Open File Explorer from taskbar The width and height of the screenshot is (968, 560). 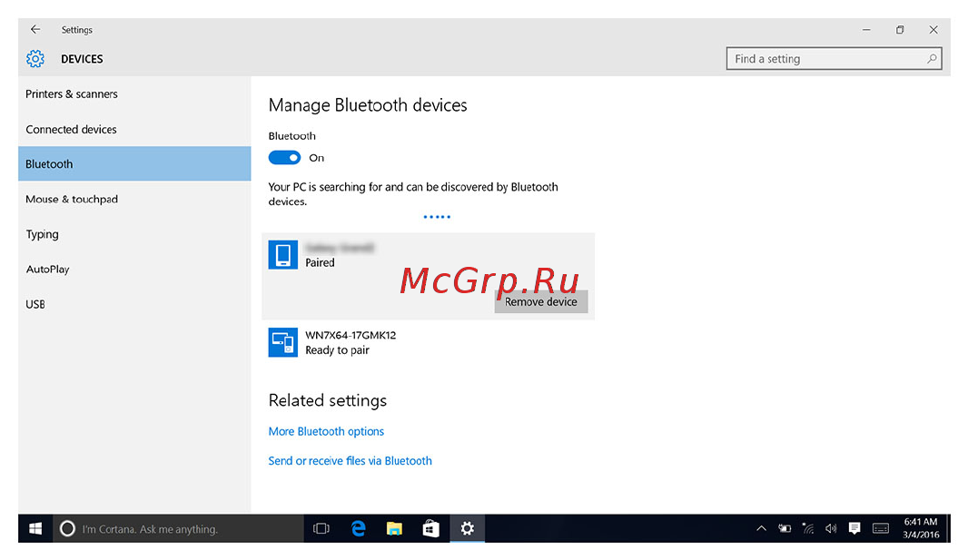(394, 528)
